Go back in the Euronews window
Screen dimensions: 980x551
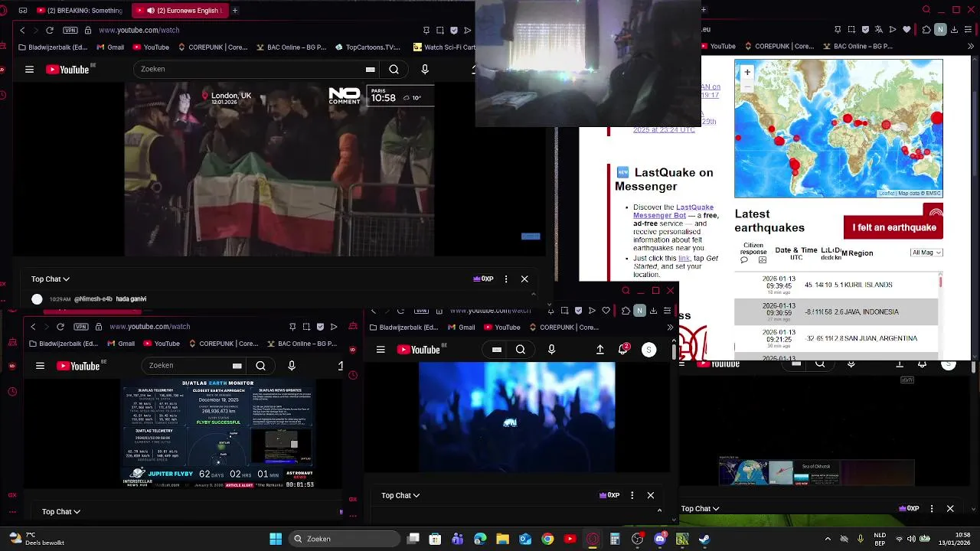click(x=22, y=30)
